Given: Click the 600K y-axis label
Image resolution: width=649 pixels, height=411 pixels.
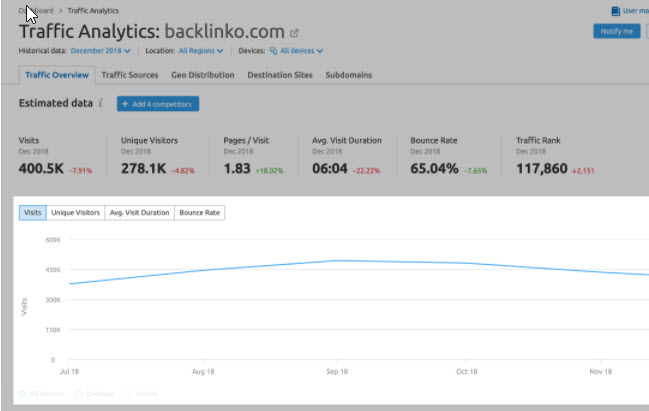Looking at the screenshot, I should click(x=53, y=240).
